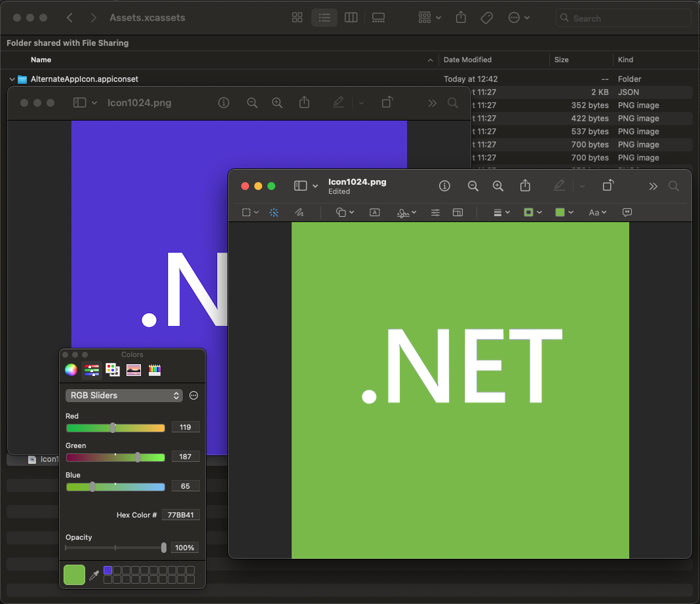Switch to the Image Palettes tab
This screenshot has width=700, height=604.
[x=134, y=370]
